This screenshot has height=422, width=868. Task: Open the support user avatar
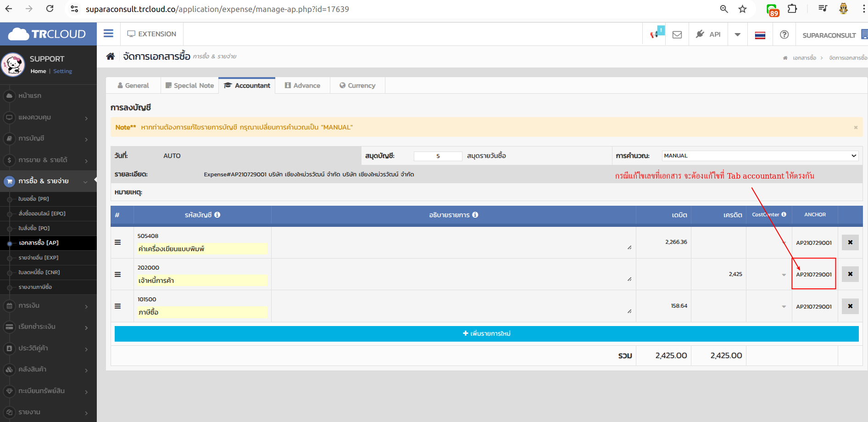[13, 65]
